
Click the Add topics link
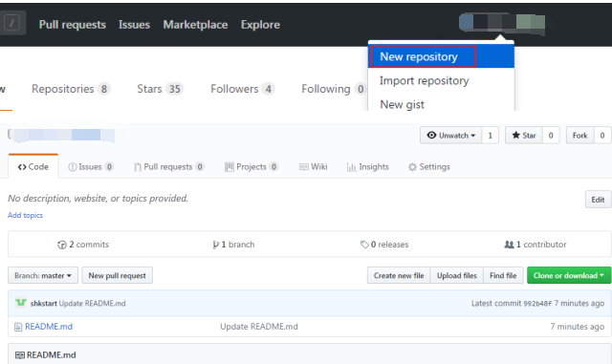tap(26, 215)
